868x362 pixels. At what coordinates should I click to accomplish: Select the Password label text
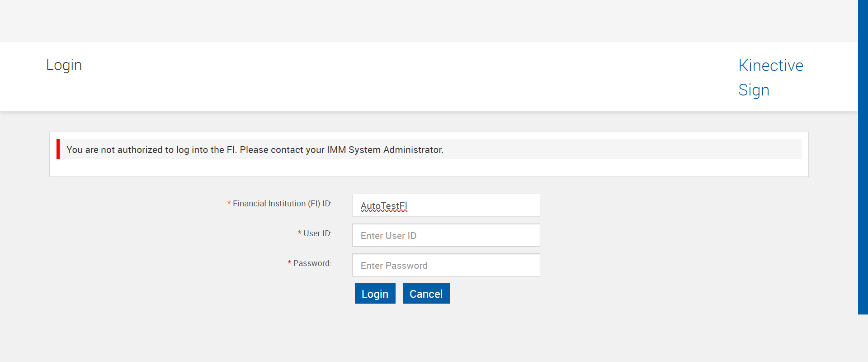tap(312, 263)
